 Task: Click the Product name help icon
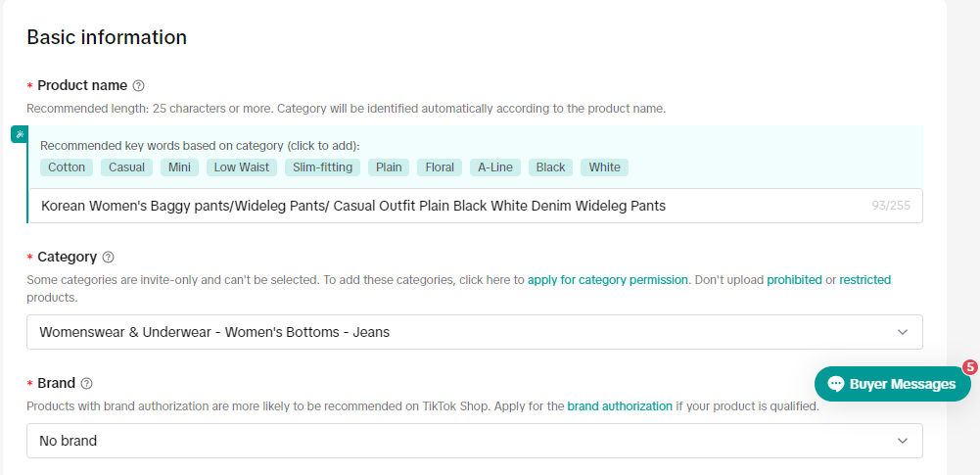coord(139,86)
